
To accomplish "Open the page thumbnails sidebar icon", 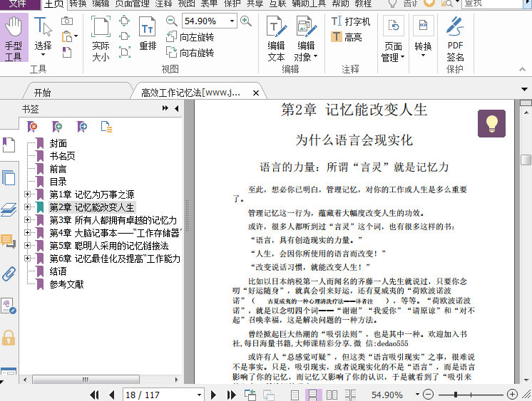I will pyautogui.click(x=9, y=177).
